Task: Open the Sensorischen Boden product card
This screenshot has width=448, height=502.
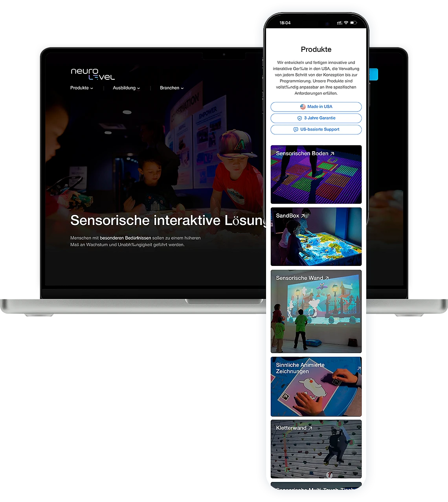Action: click(316, 174)
